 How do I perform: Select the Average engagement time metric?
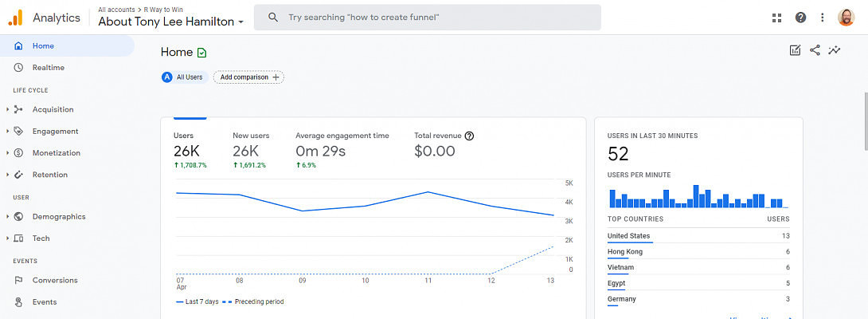[x=342, y=150]
